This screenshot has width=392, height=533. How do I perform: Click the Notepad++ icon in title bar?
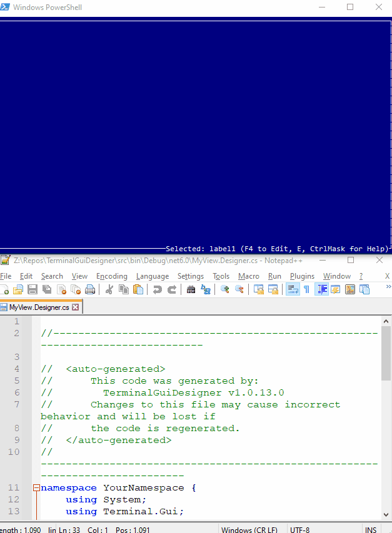click(x=5, y=261)
